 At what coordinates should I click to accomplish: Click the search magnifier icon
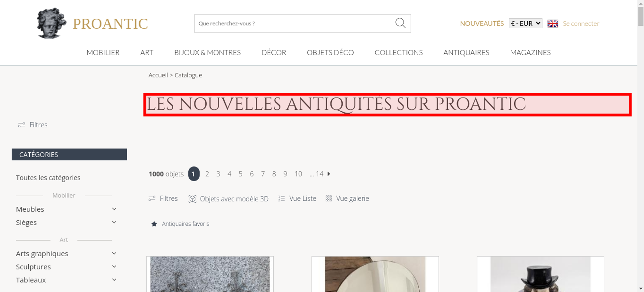[x=400, y=23]
